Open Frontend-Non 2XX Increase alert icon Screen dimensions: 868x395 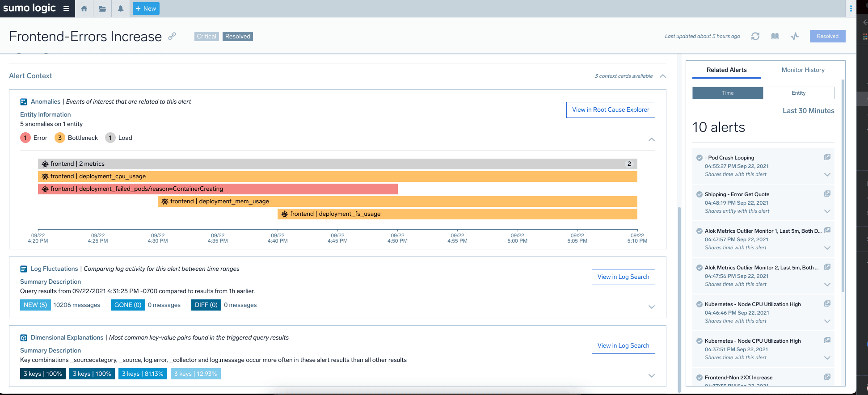(x=827, y=377)
